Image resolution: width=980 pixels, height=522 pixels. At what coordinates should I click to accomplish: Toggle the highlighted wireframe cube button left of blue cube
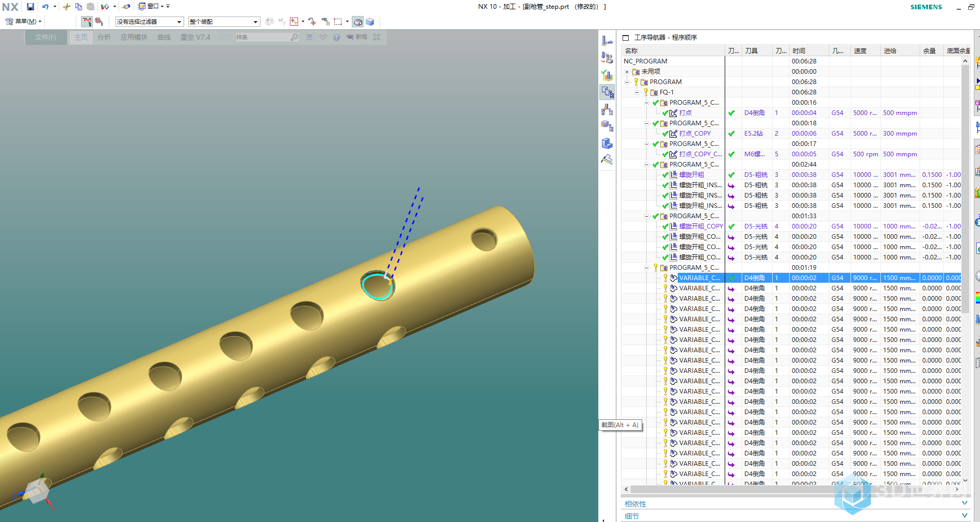[358, 22]
